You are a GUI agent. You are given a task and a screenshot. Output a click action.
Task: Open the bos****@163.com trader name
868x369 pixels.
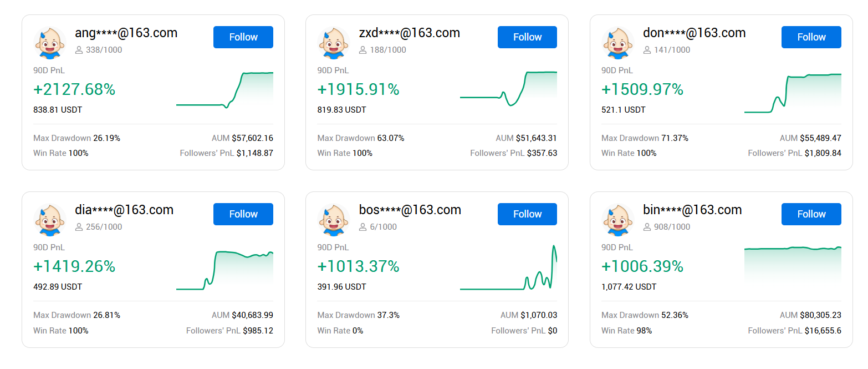coord(410,210)
